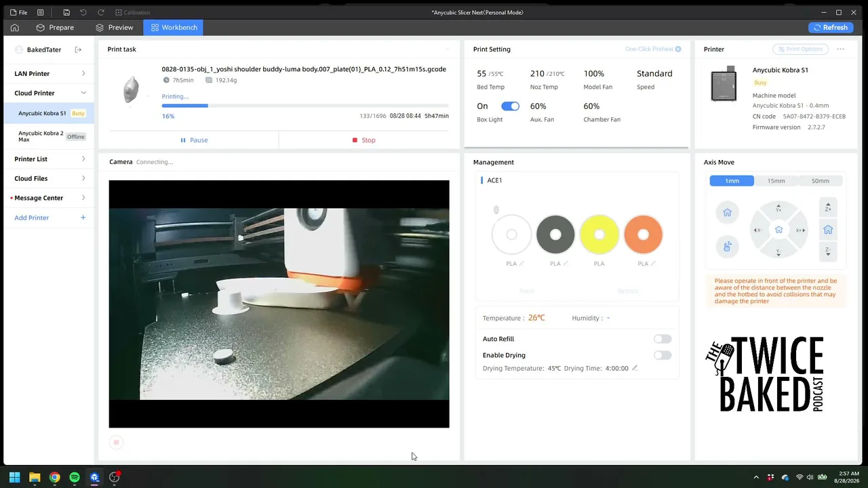Toggle the Auto Refill switch

pos(663,339)
